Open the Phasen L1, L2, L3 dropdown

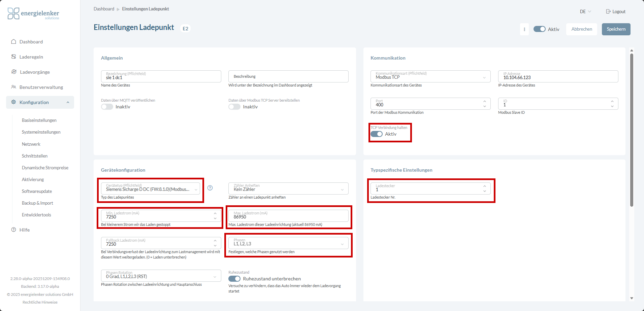click(x=288, y=243)
